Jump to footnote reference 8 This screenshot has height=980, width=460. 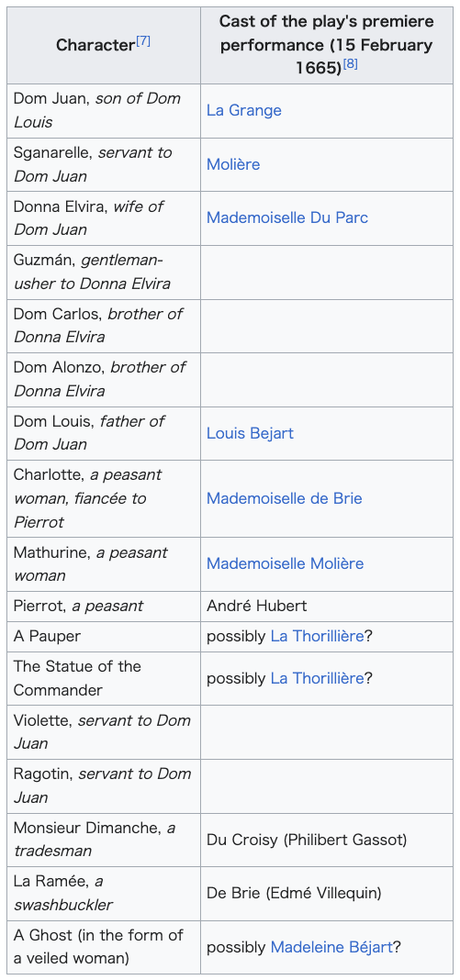[350, 63]
